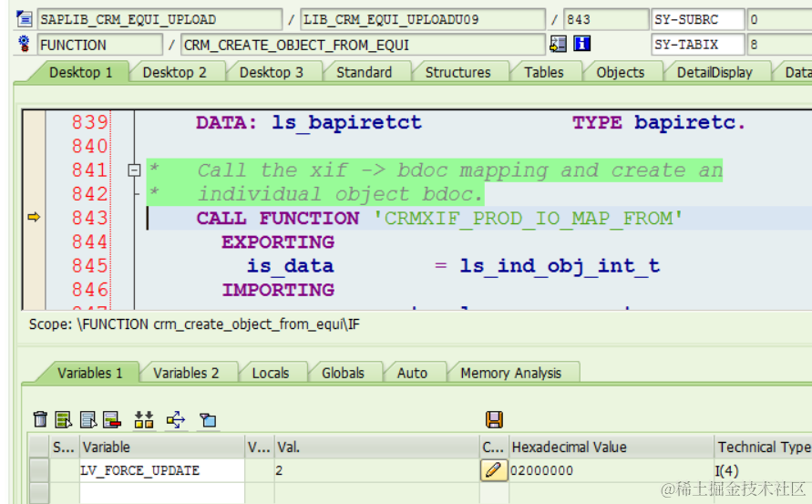The height and width of the screenshot is (504, 812).
Task: Select the Memory Analysis tab
Action: click(510, 373)
